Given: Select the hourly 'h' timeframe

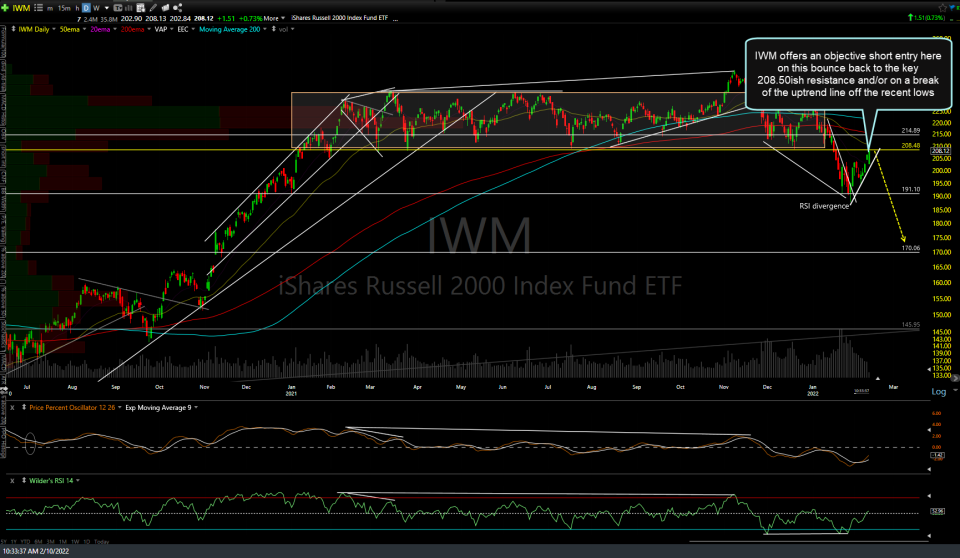Looking at the screenshot, I should pos(77,9).
